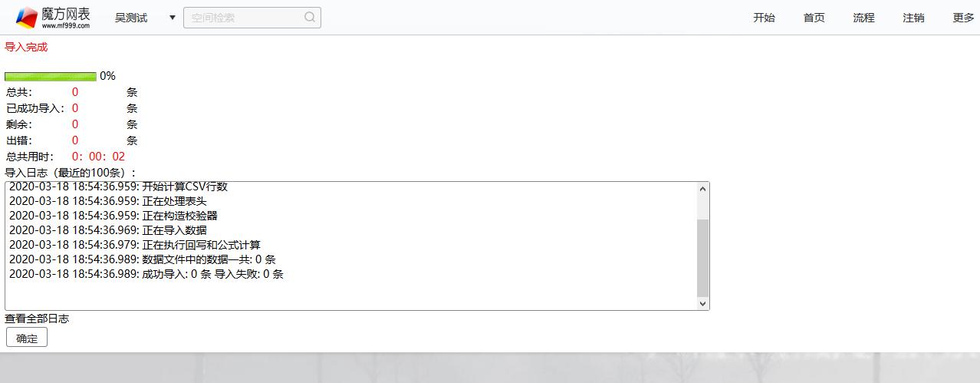
Task: Click the 正在导入数据 log line
Action: pyautogui.click(x=107, y=230)
